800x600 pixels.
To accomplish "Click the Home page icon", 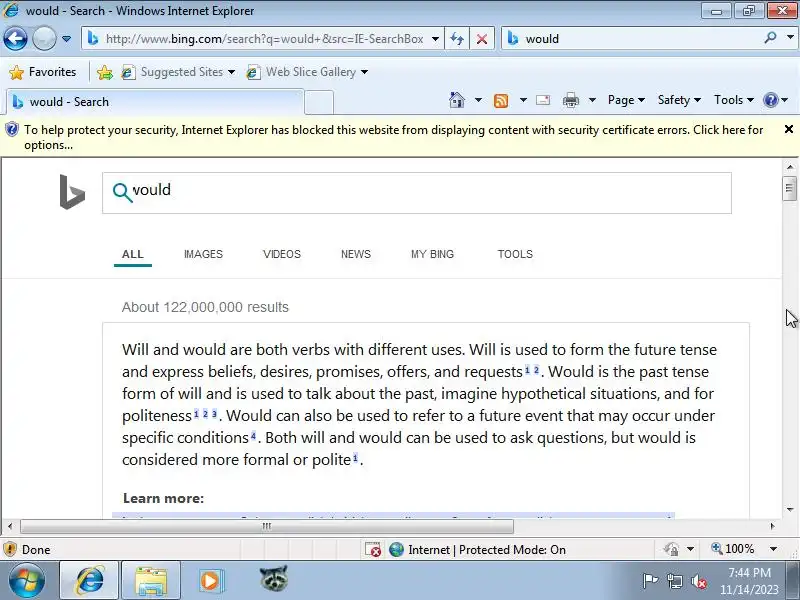I will click(x=457, y=100).
